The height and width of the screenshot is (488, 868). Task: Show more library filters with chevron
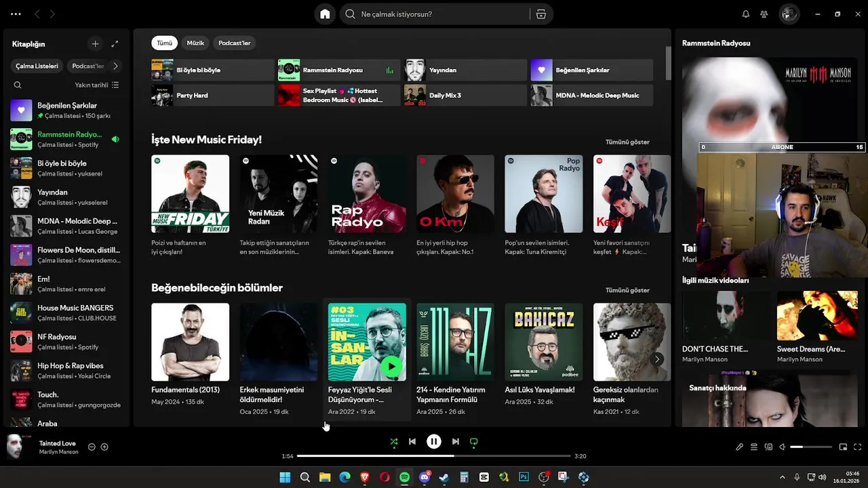click(115, 66)
